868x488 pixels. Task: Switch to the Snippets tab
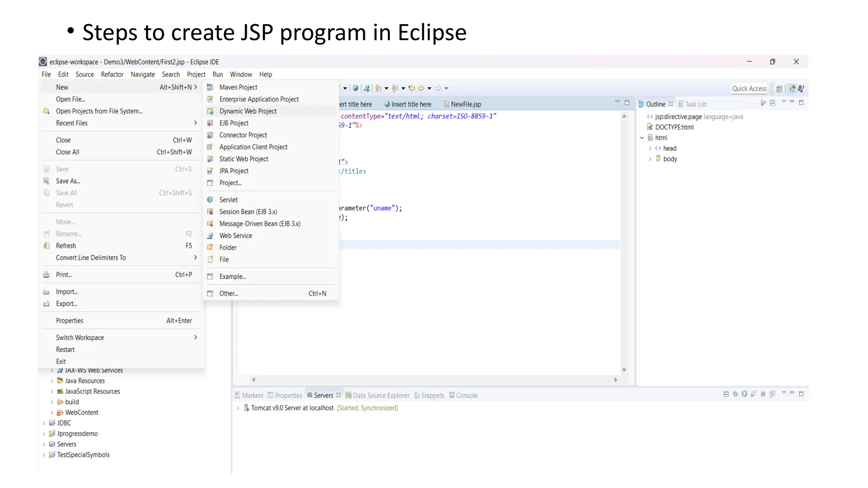(429, 395)
